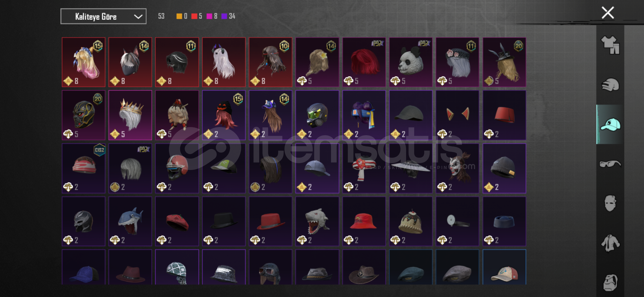Select the shark head blue item
The image size is (644, 297).
pos(130,221)
